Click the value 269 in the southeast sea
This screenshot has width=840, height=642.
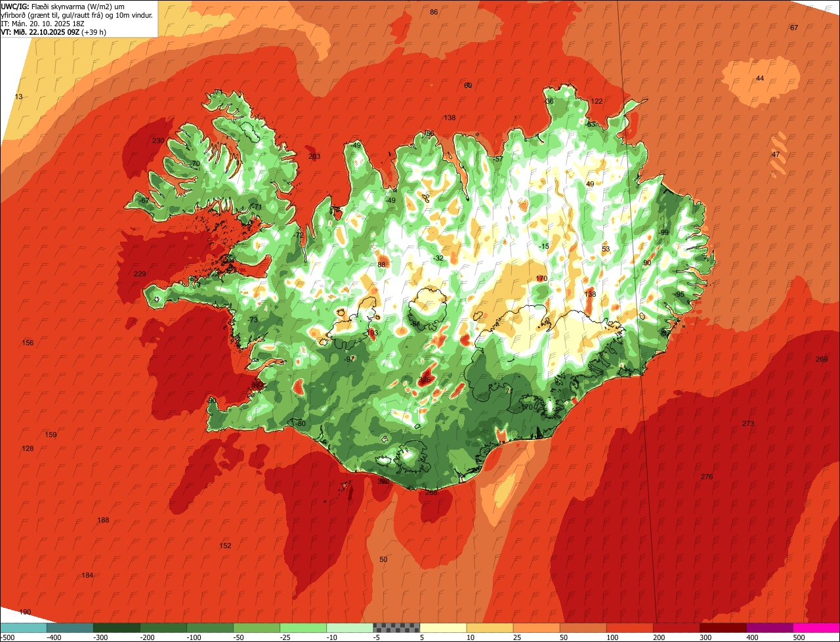click(822, 360)
